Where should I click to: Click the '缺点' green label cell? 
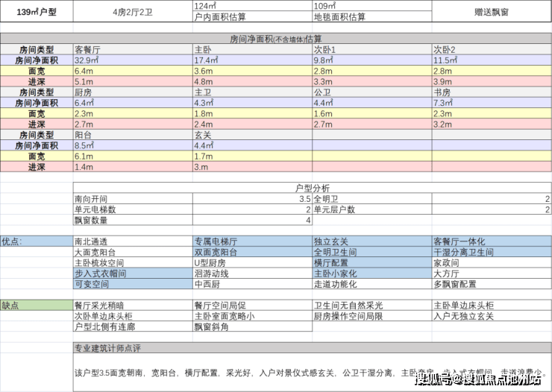(37, 305)
